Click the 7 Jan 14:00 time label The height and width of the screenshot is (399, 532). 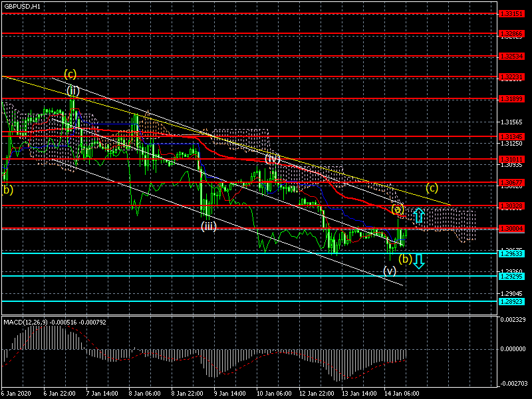(x=102, y=394)
